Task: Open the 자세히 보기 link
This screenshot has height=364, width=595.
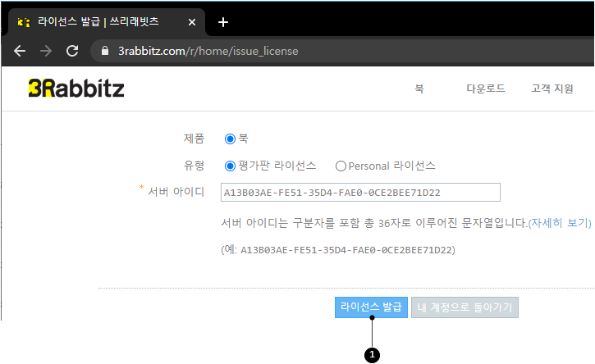Action: click(560, 223)
